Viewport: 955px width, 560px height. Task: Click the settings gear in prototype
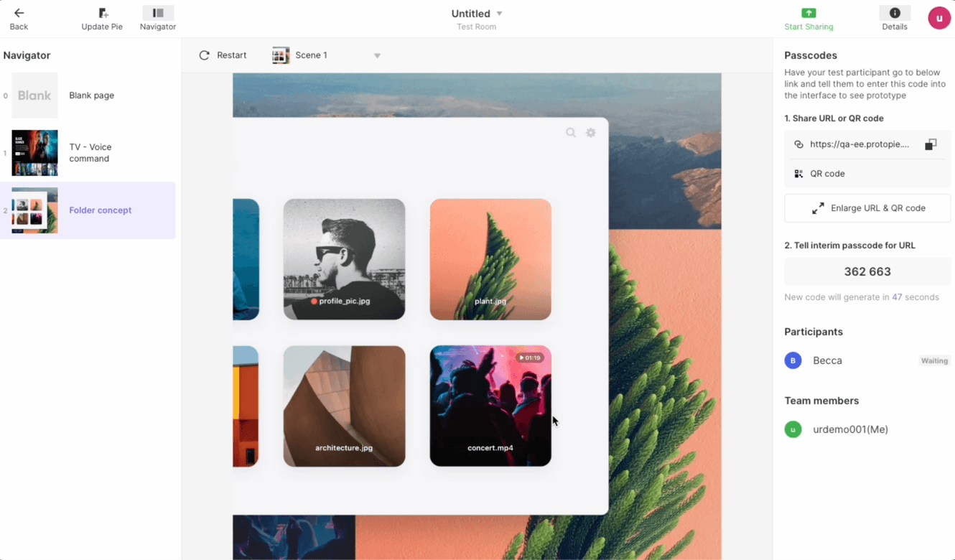click(591, 133)
